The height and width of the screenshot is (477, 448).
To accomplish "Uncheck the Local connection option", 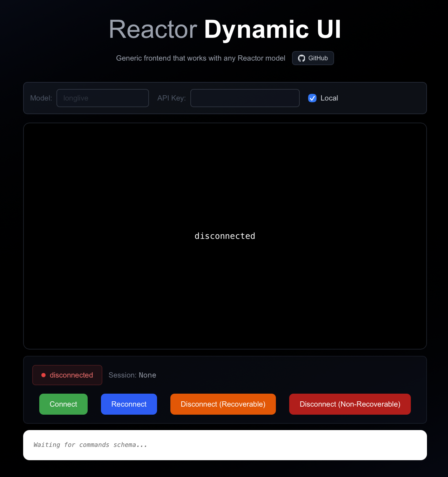I will pos(312,98).
